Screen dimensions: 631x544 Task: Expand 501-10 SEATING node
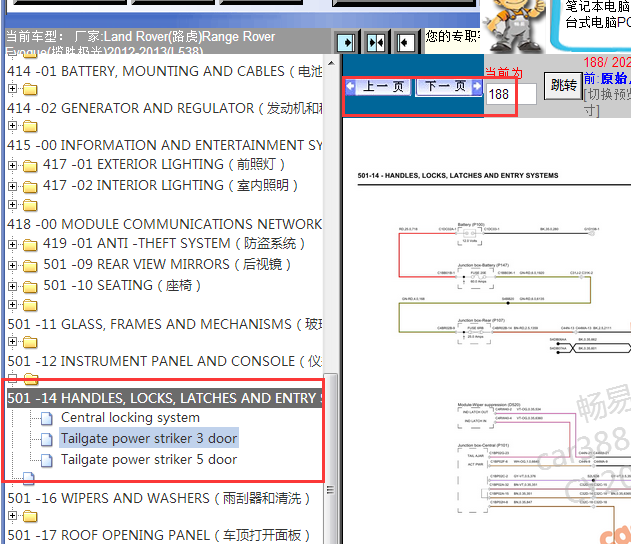click(12, 286)
